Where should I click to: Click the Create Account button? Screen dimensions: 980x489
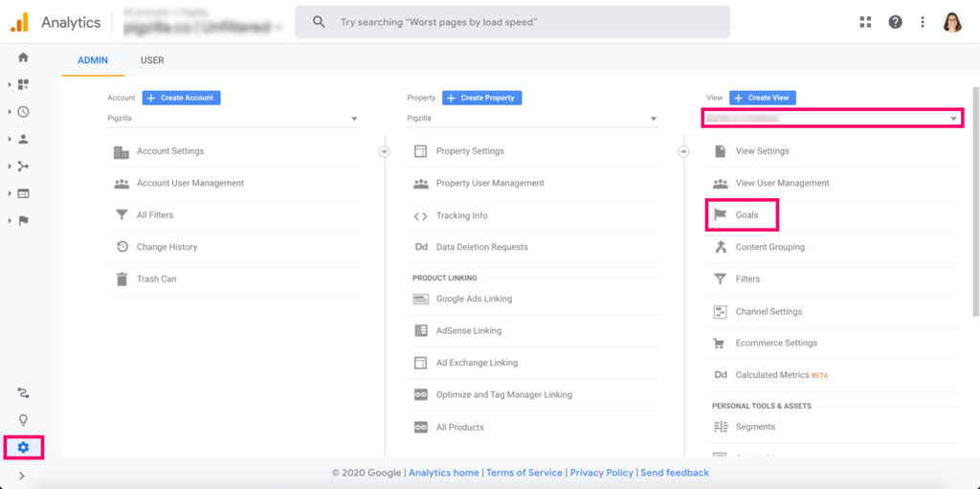pyautogui.click(x=181, y=98)
